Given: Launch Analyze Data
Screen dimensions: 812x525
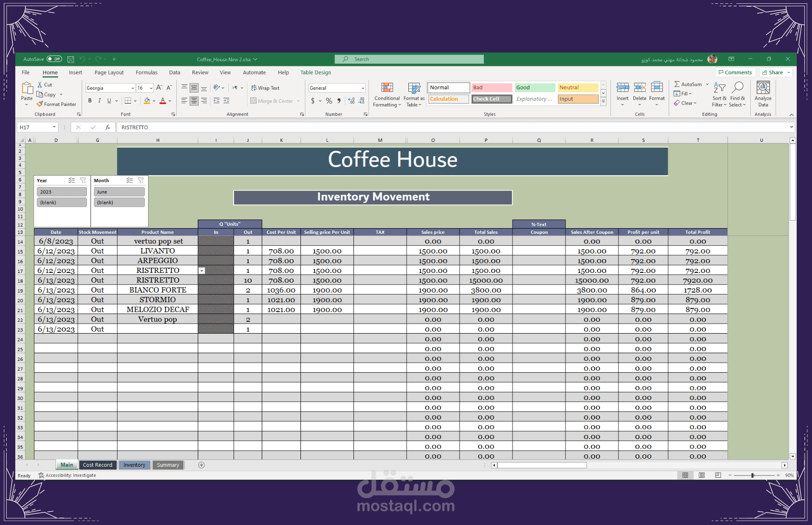Looking at the screenshot, I should pos(763,94).
